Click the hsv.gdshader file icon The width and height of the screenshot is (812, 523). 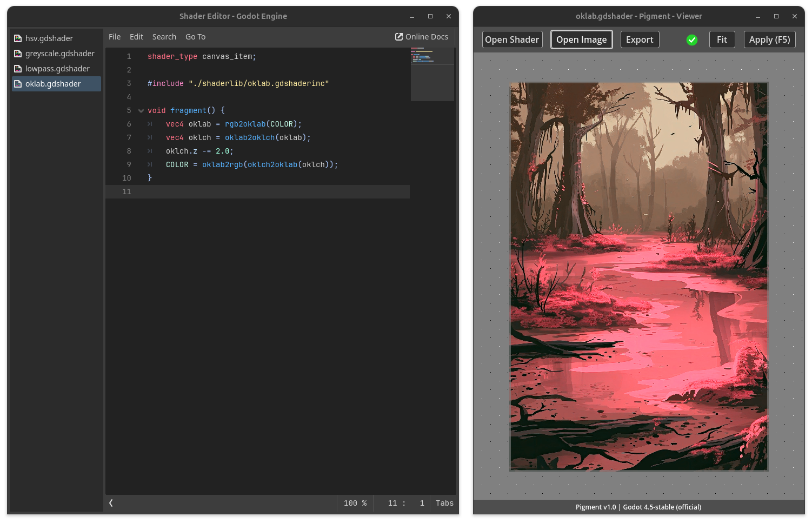18,38
